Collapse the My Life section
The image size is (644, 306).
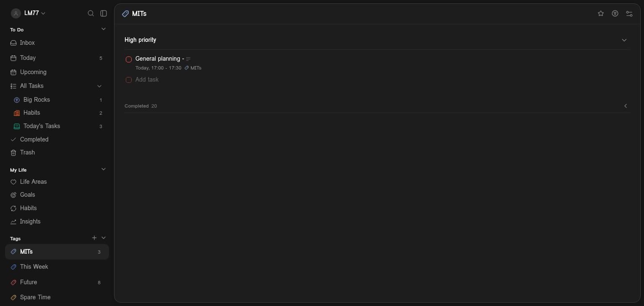click(x=104, y=169)
